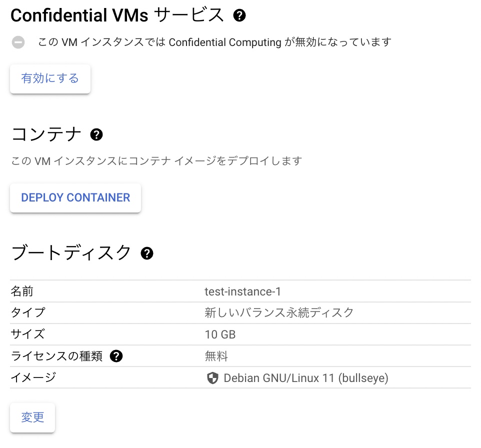This screenshot has width=481, height=448.
Task: Open help for the コンテナ section
Action: coord(96,134)
